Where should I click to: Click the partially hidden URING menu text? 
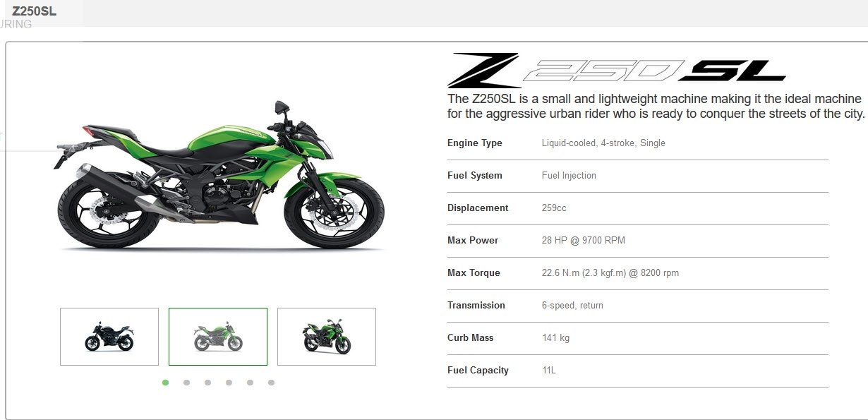pyautogui.click(x=16, y=24)
